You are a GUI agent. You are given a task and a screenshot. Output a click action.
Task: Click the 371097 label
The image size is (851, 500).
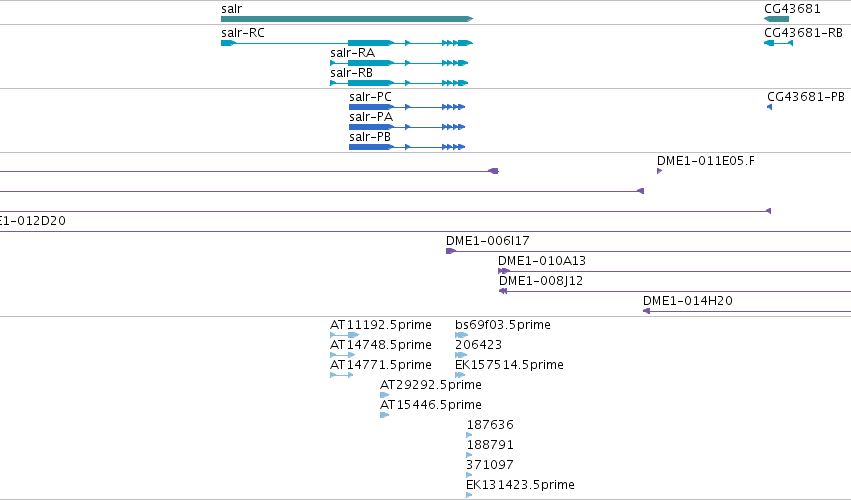(x=490, y=465)
